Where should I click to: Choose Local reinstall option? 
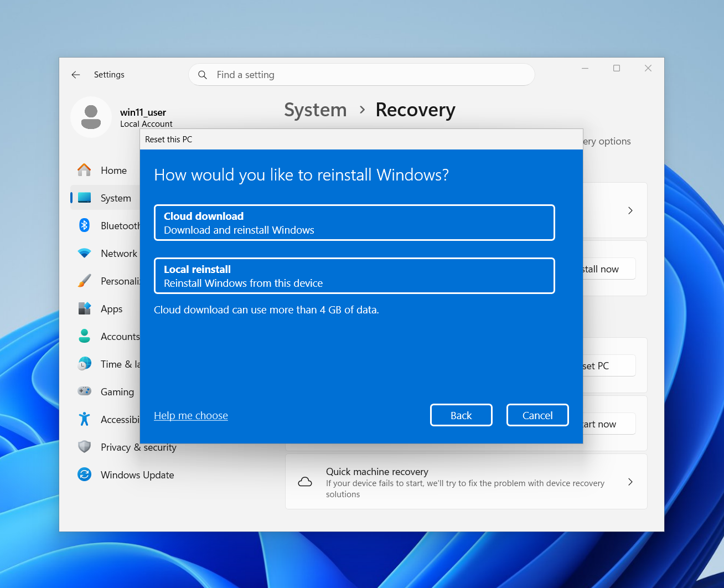point(354,276)
